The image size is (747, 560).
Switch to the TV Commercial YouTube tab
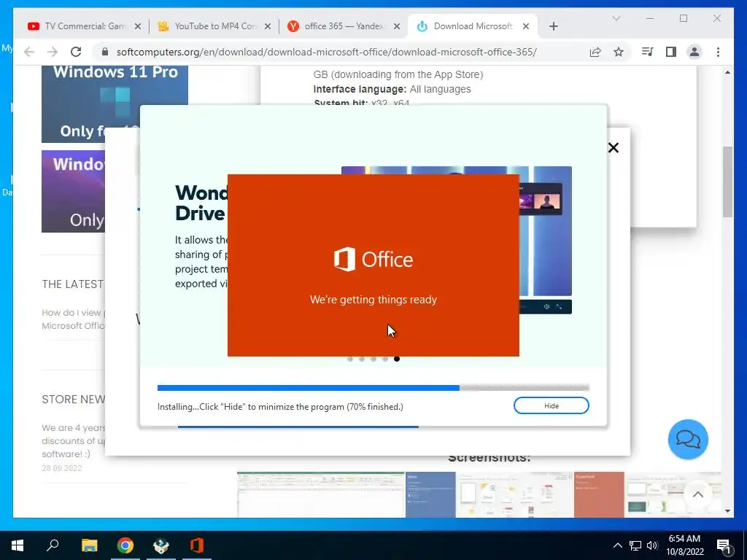(85, 26)
